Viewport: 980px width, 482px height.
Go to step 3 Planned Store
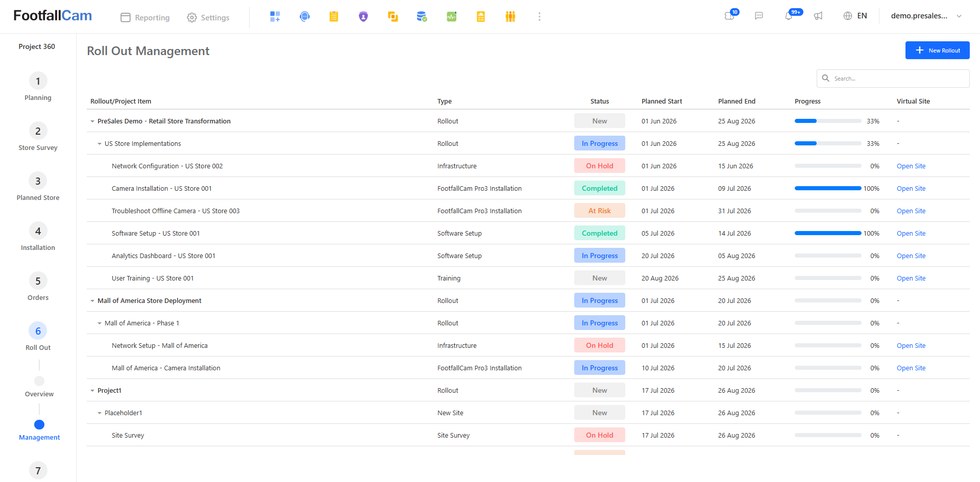pyautogui.click(x=38, y=187)
